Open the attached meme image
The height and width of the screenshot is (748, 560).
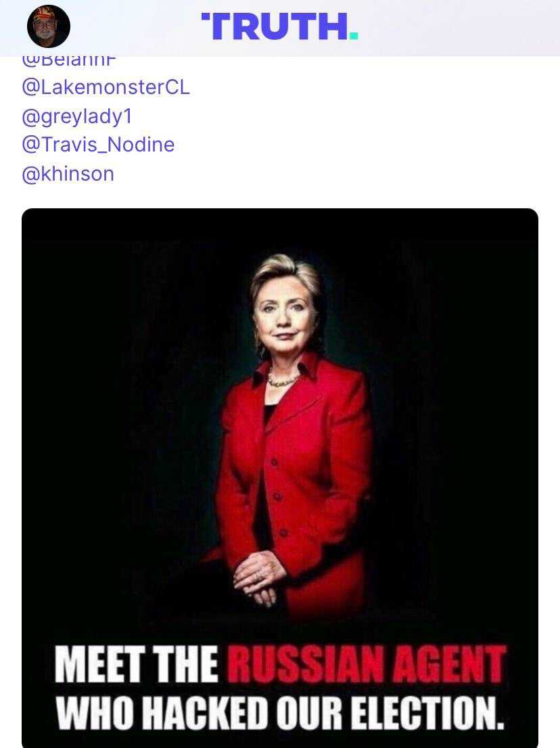click(280, 478)
